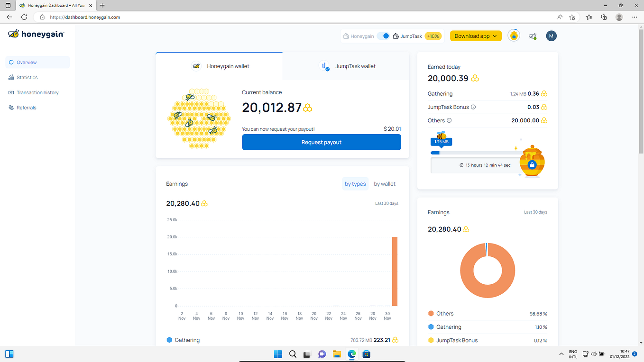Click the JumpTask Bonus info icon
The height and width of the screenshot is (362, 644).
coord(473,107)
